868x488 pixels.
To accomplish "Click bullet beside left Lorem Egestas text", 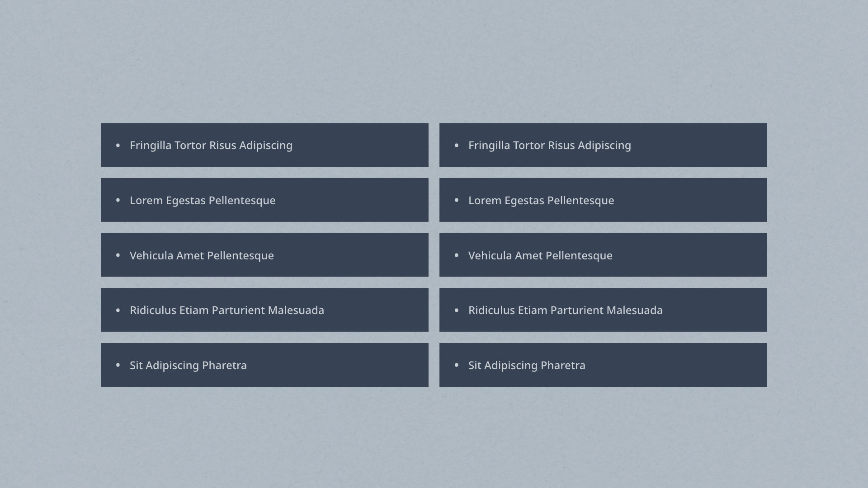I will [118, 200].
